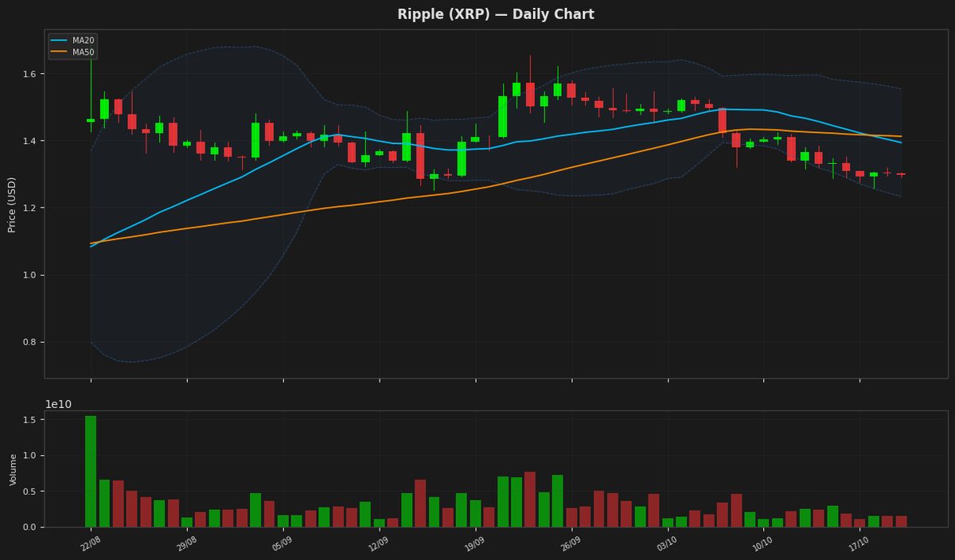Click the 10/10 date label
The width and height of the screenshot is (955, 560).
762,544
